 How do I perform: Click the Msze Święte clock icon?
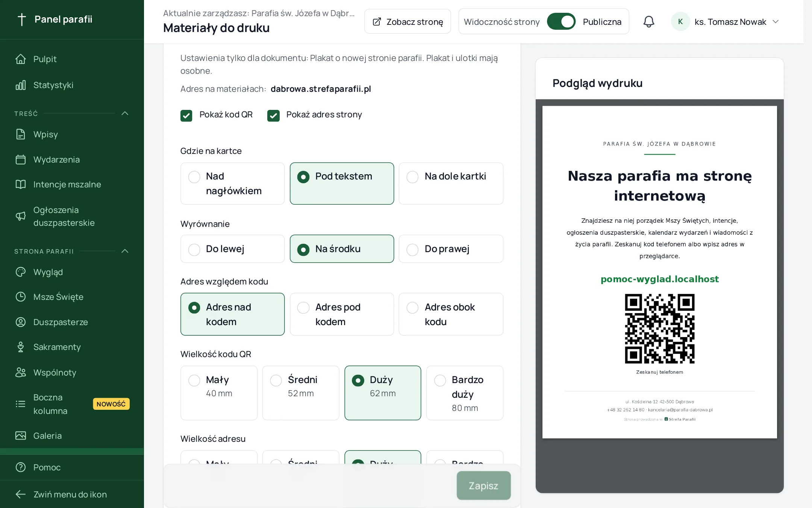[x=21, y=297]
